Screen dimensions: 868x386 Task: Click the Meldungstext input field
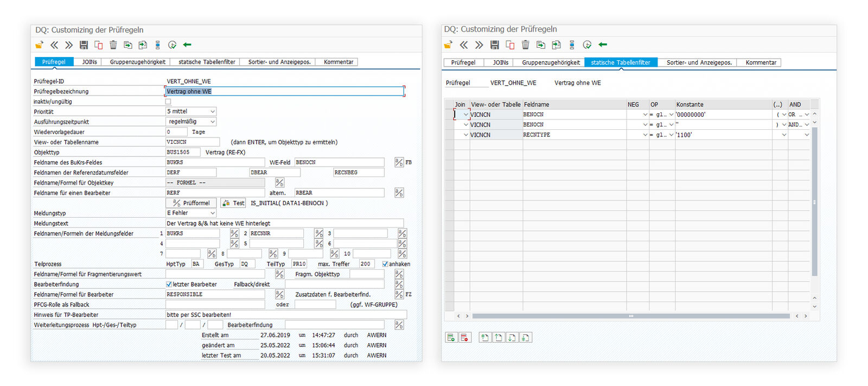(284, 223)
